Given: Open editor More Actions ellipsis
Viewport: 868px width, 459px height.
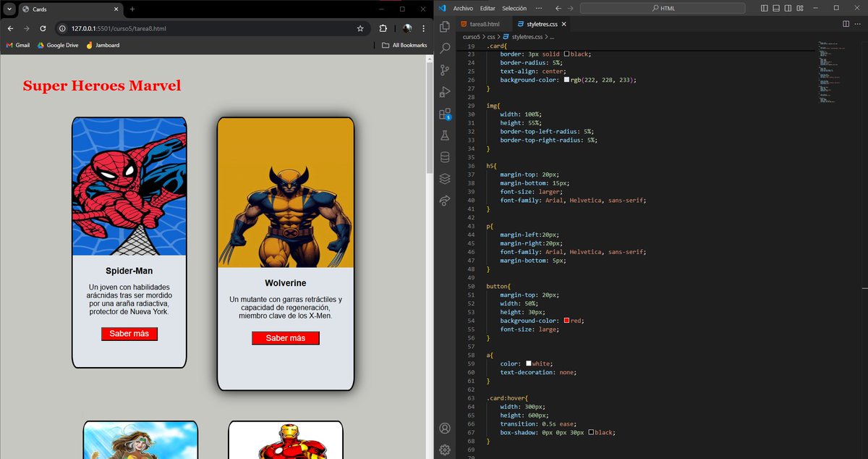Looking at the screenshot, I should point(858,24).
